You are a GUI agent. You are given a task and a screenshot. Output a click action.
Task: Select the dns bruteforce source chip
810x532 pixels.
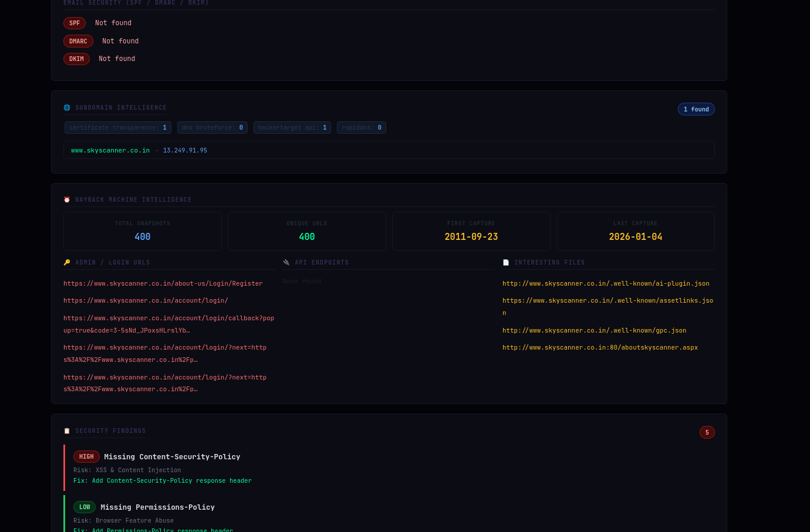(x=212, y=128)
